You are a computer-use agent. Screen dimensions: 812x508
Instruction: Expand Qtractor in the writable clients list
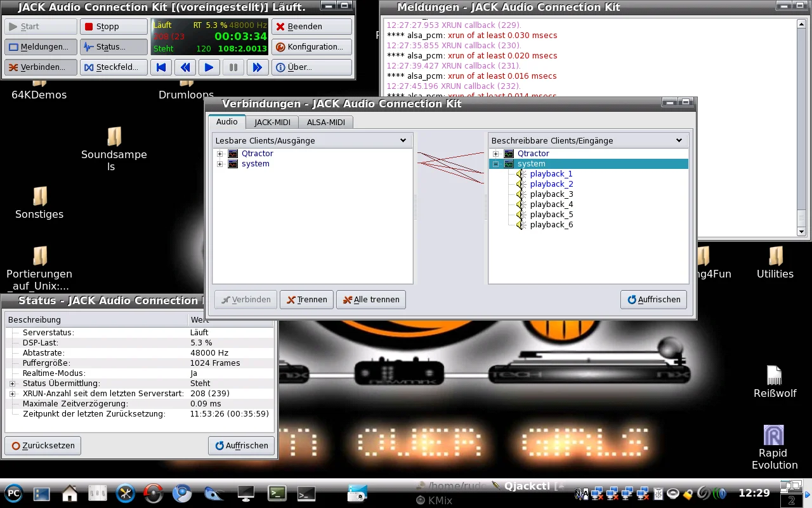496,154
